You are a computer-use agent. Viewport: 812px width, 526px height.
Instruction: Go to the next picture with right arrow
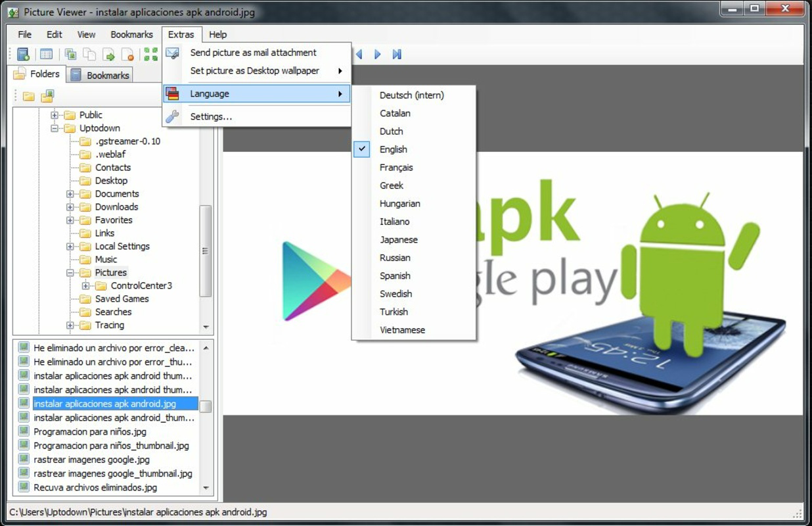(x=378, y=55)
